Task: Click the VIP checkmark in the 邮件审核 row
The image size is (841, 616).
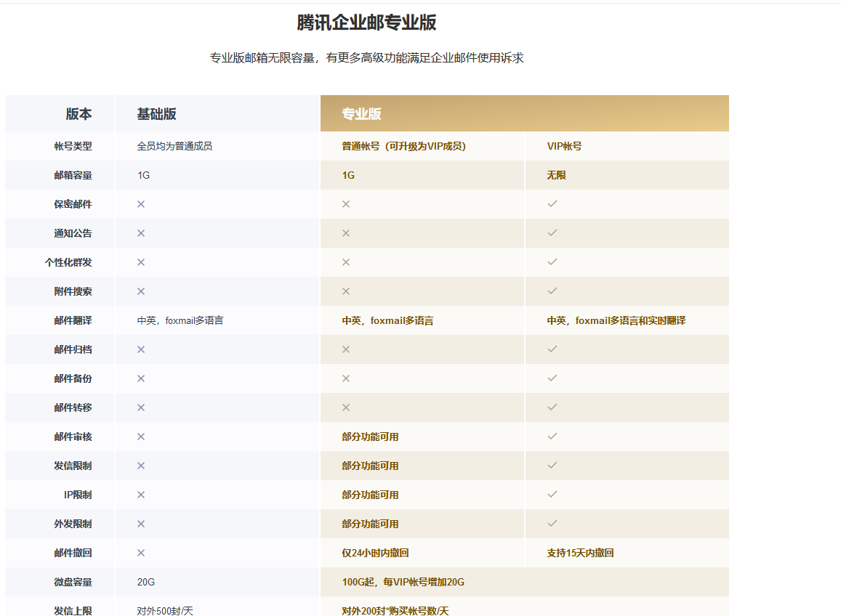Action: pos(552,437)
